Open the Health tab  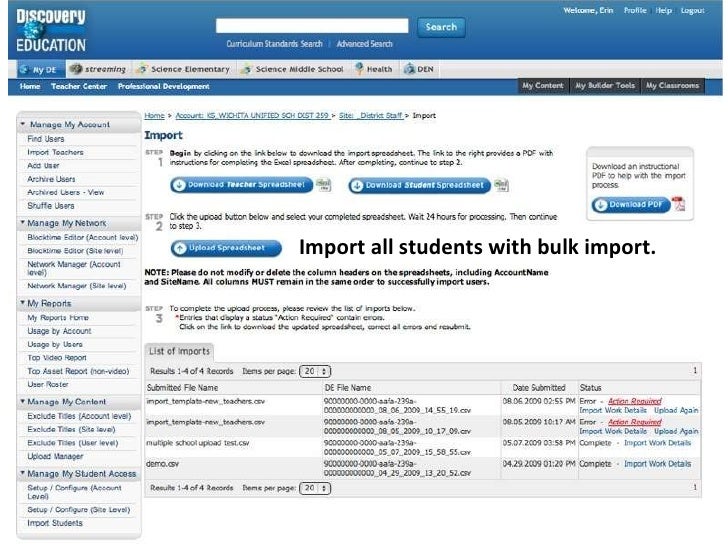click(374, 69)
